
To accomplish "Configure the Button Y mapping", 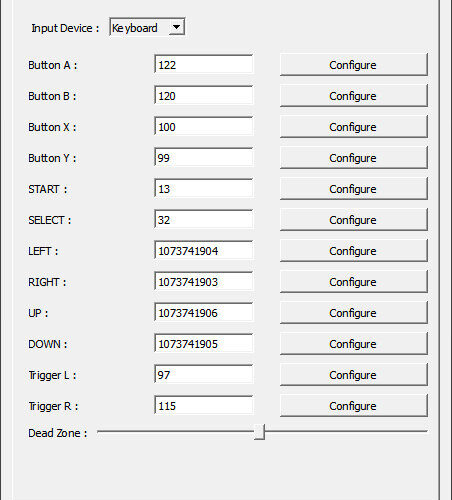I will point(354,158).
